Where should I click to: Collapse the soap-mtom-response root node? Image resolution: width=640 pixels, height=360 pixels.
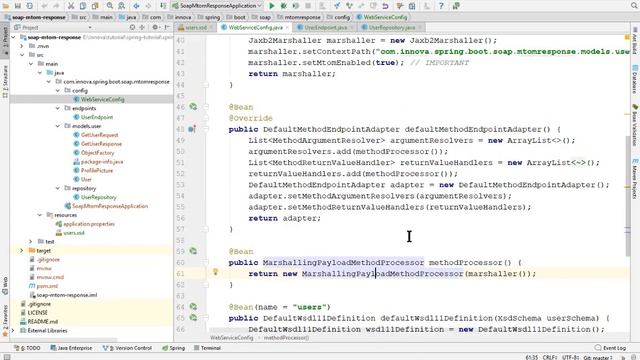point(13,37)
